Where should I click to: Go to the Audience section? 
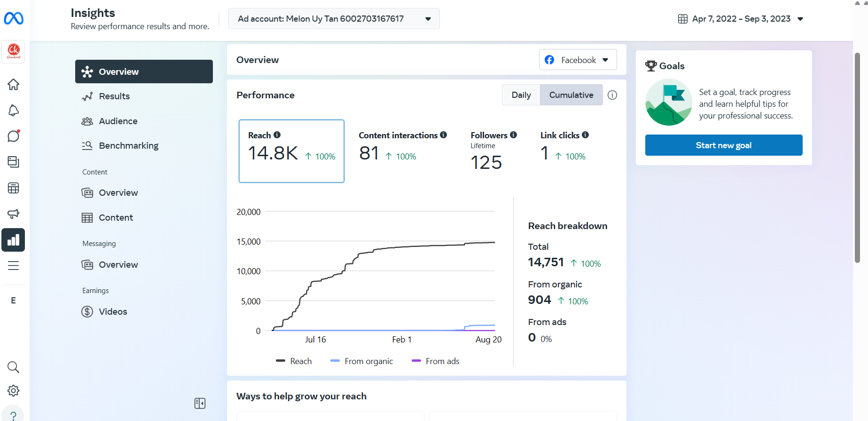click(x=118, y=121)
